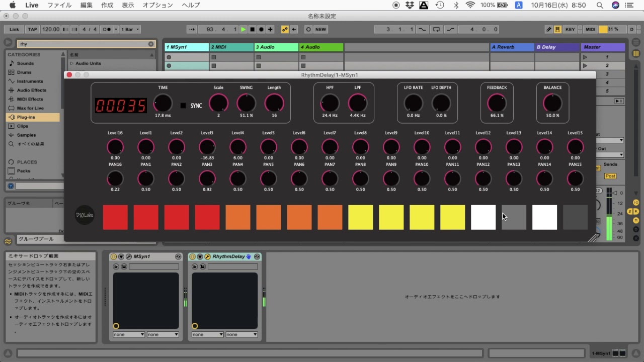
Task: Open Max for Live category
Action: click(30, 108)
